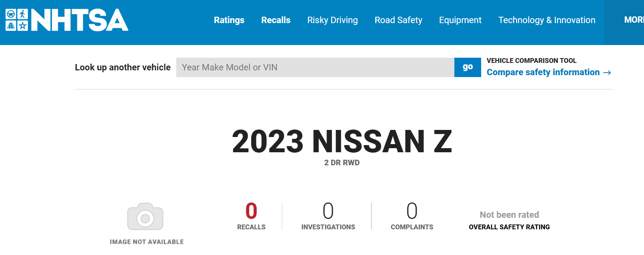Open Technology & Innovation menu
644x255 pixels.
pyautogui.click(x=547, y=20)
